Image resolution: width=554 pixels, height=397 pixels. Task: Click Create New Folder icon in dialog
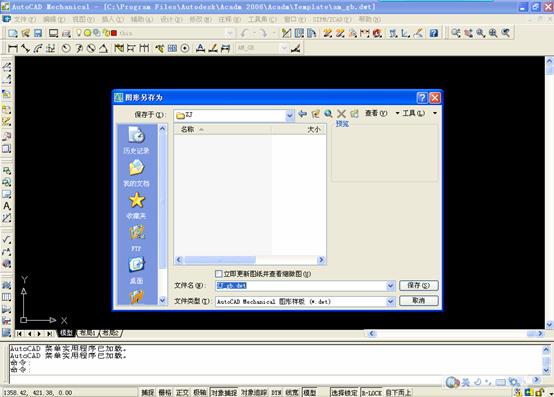pos(354,113)
